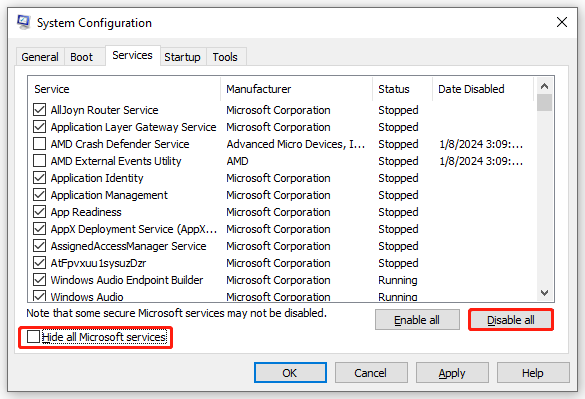Select 'AppX Deployment Service (AppX...' name
This screenshot has height=399, width=585.
coord(134,229)
